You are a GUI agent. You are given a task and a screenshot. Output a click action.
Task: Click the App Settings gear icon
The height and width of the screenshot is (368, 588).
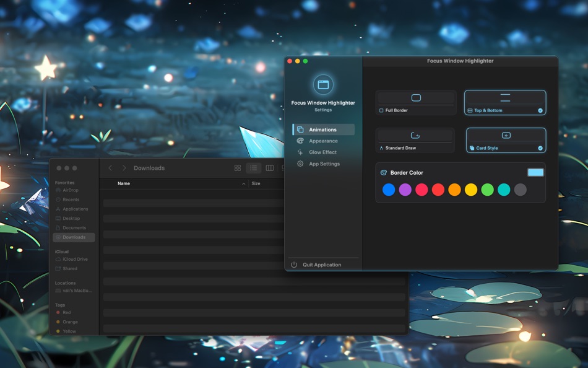[x=300, y=164]
